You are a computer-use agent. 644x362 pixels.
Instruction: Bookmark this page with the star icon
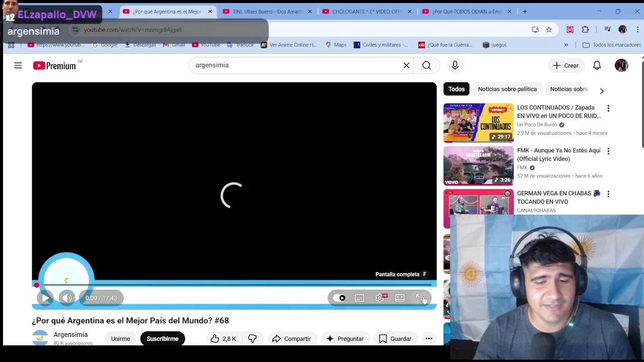549,30
